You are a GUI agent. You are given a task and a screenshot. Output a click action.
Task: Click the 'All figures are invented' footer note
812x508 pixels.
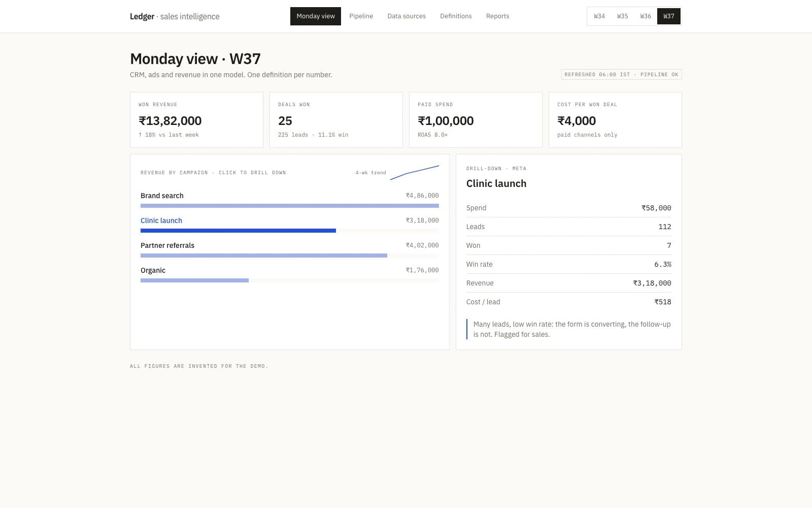[199, 366]
